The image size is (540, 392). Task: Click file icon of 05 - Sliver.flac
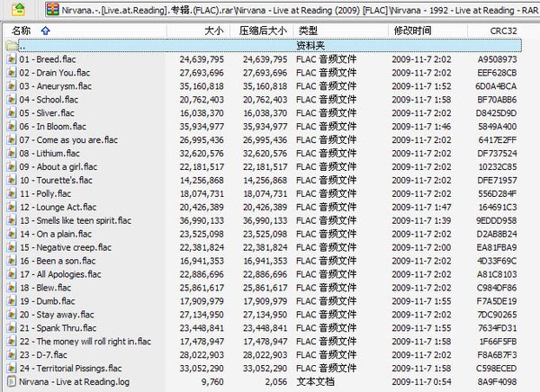tap(12, 113)
